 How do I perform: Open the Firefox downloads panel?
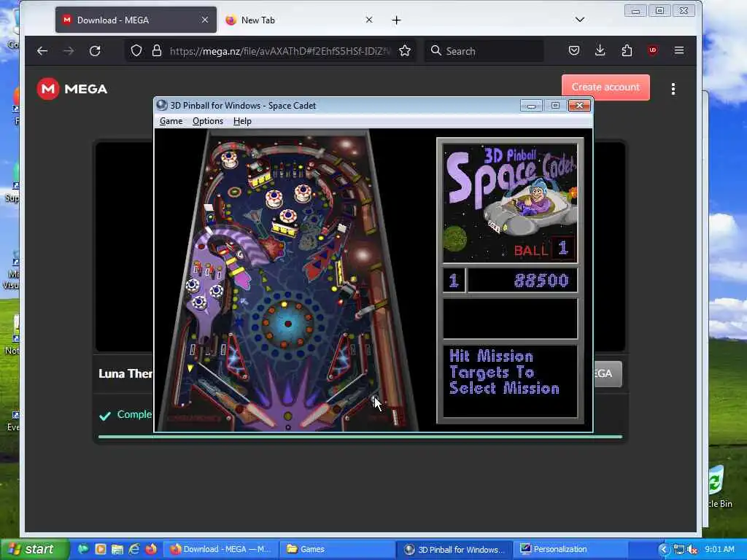[600, 50]
